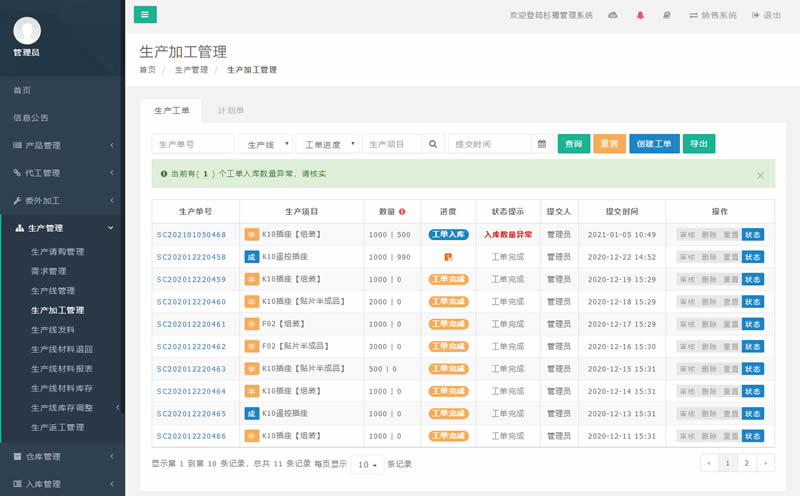The height and width of the screenshot is (496, 800).
Task: Collapse 生产管理 sidebar menu
Action: pyautogui.click(x=62, y=228)
